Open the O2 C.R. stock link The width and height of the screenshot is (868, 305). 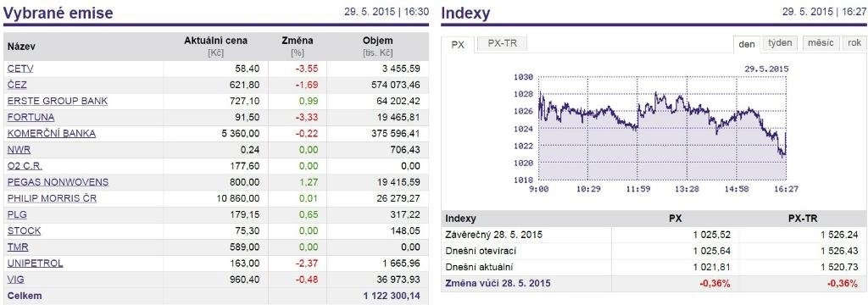click(x=25, y=166)
